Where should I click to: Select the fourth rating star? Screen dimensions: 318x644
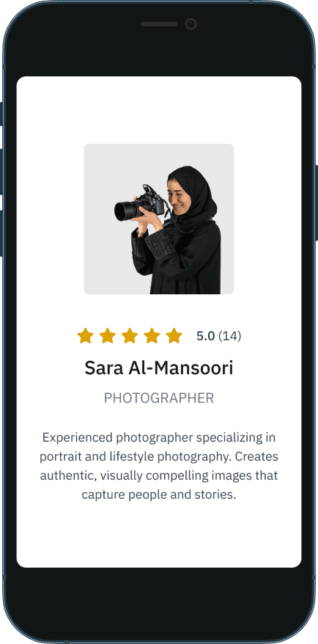tap(152, 335)
